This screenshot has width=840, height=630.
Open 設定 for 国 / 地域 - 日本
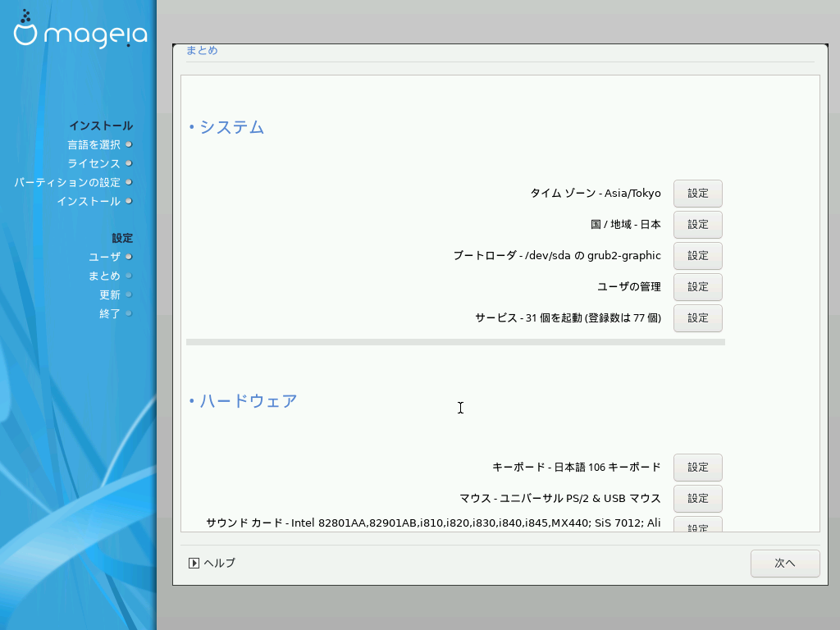[697, 225]
